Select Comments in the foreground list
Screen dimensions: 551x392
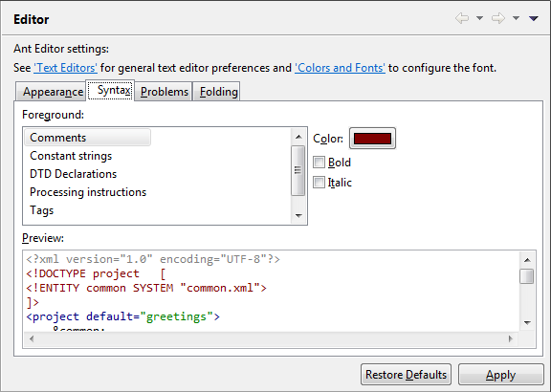coord(88,138)
